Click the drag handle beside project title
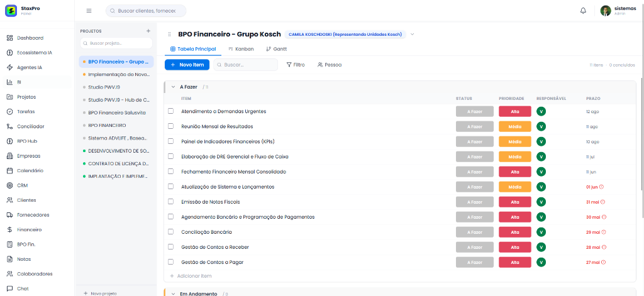644x296 pixels. click(x=169, y=34)
